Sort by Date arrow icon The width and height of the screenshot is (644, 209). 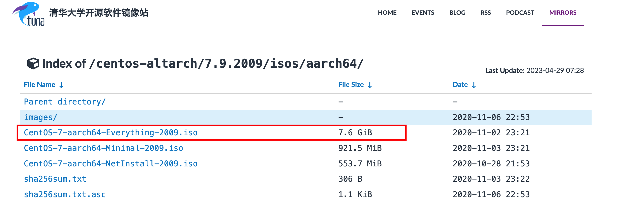point(474,85)
